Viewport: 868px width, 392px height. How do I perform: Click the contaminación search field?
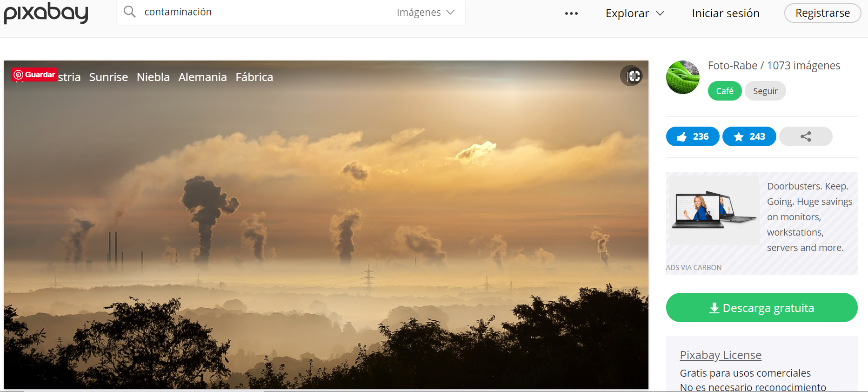[265, 12]
